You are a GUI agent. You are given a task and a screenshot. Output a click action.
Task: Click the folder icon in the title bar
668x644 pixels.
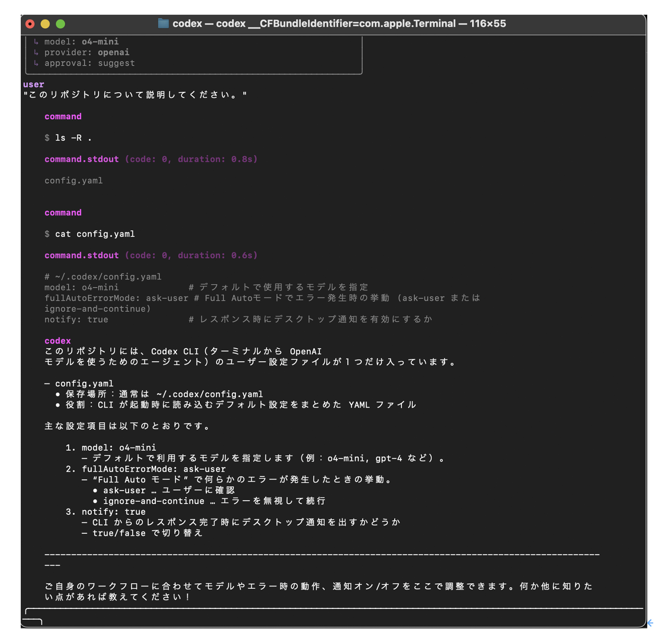[163, 23]
